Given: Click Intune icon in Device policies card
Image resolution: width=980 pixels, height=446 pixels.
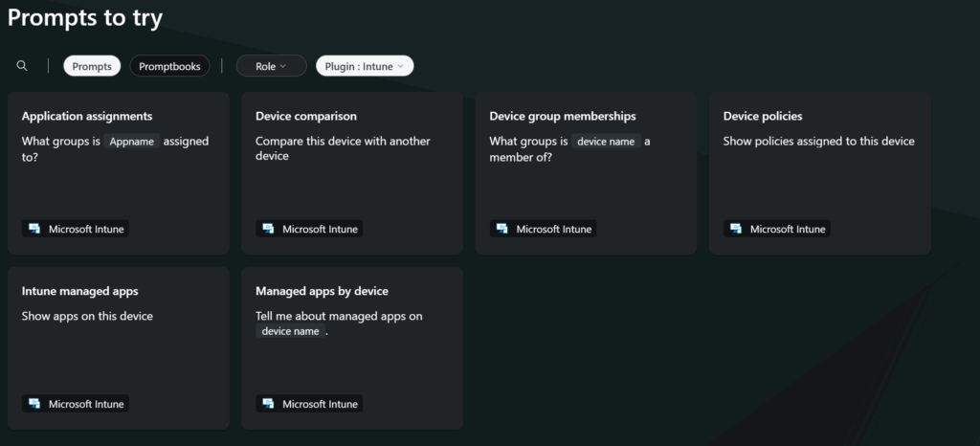Looking at the screenshot, I should click(736, 229).
